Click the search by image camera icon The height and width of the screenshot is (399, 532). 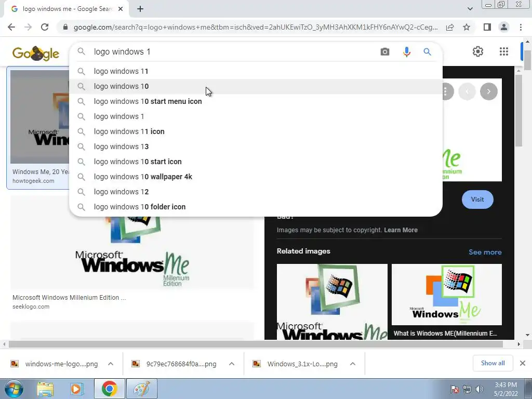(385, 51)
